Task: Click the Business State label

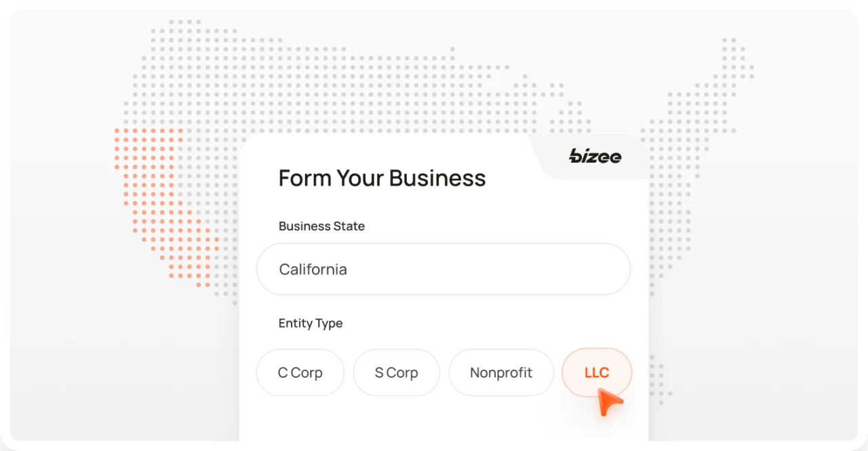Action: 321,226
